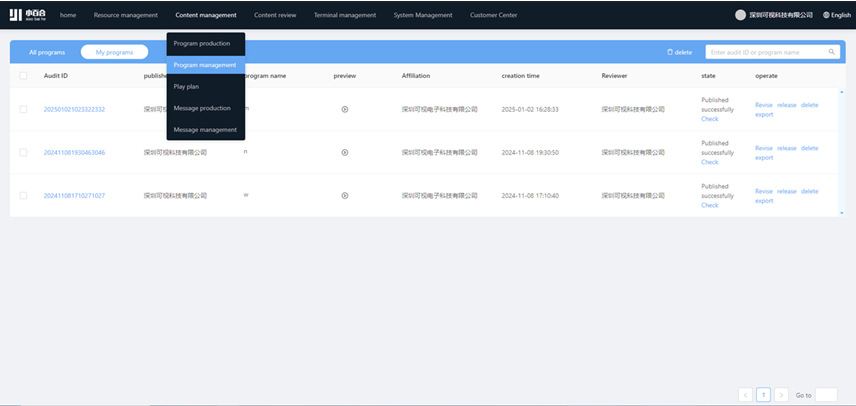Tick the select-all checkbox in the table header
Screen dimensions: 856x406
24,76
